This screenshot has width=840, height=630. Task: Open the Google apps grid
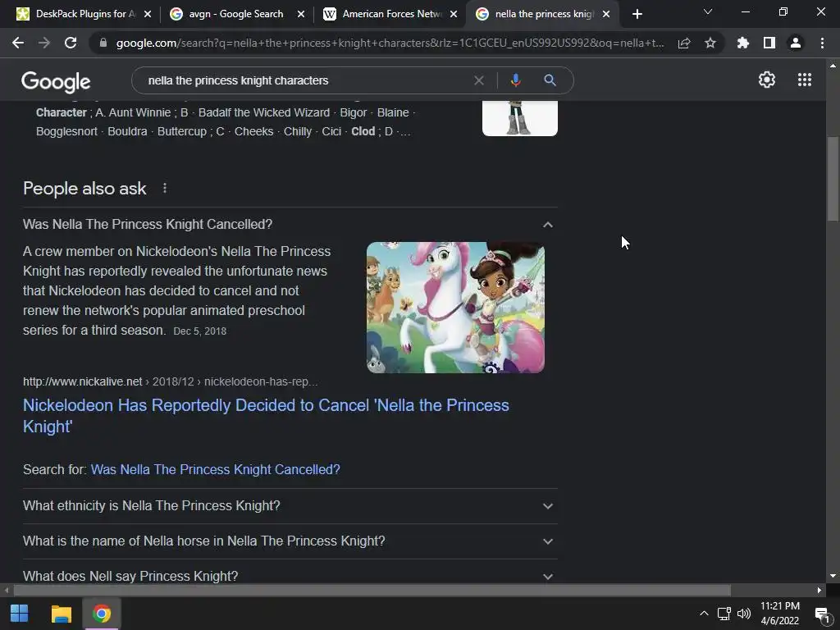click(x=805, y=80)
